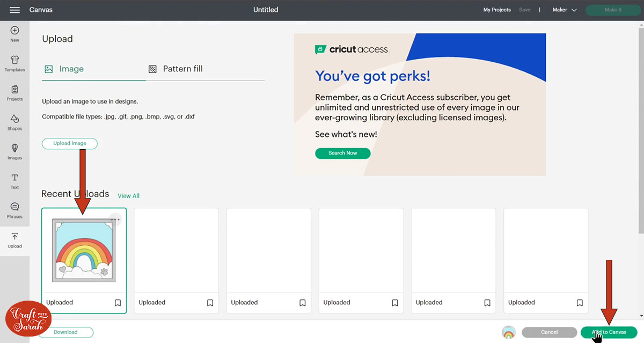Open the Projects sidebar item

[x=14, y=92]
